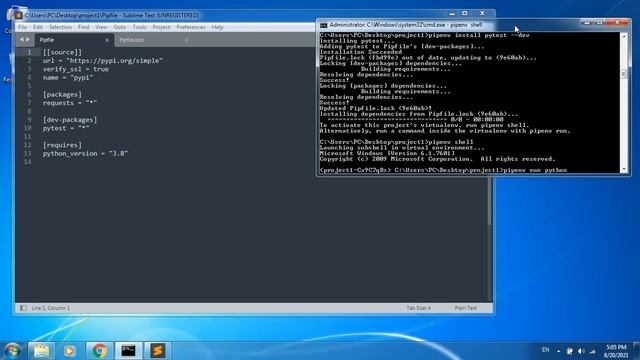Open the network tray icon
The height and width of the screenshot is (360, 640).
click(x=593, y=351)
